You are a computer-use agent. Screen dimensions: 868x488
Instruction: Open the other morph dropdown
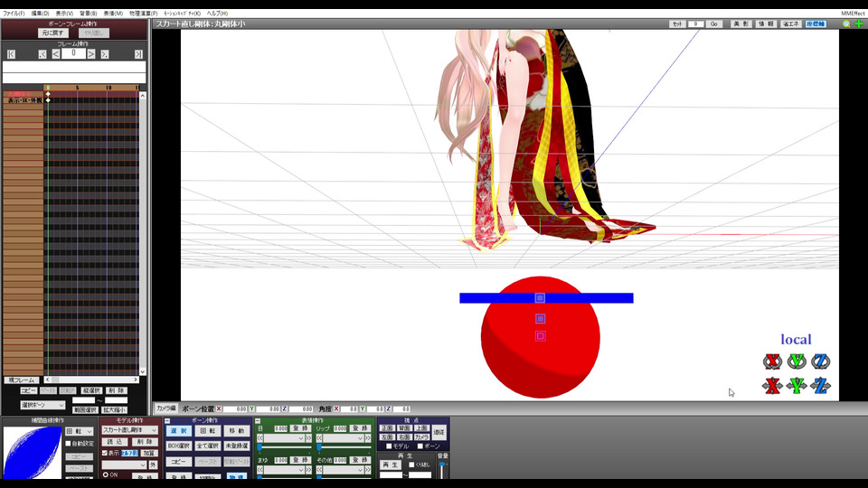[x=344, y=470]
